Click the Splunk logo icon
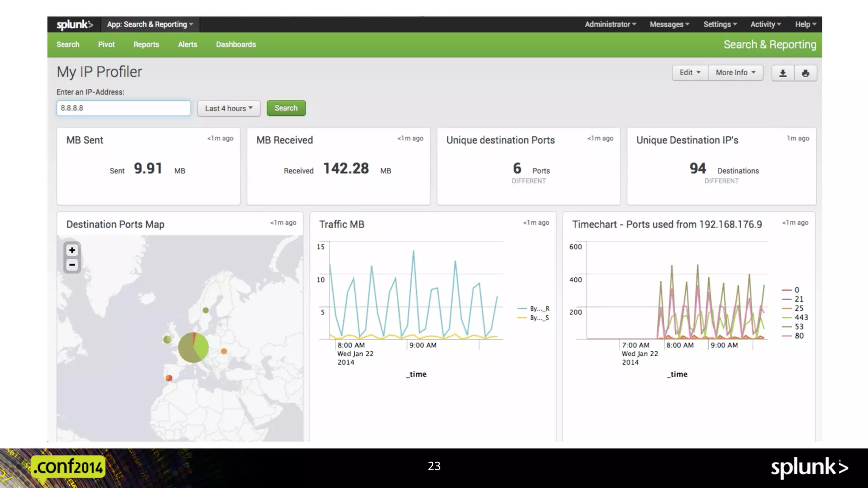The height and width of the screenshot is (488, 868). coord(74,25)
